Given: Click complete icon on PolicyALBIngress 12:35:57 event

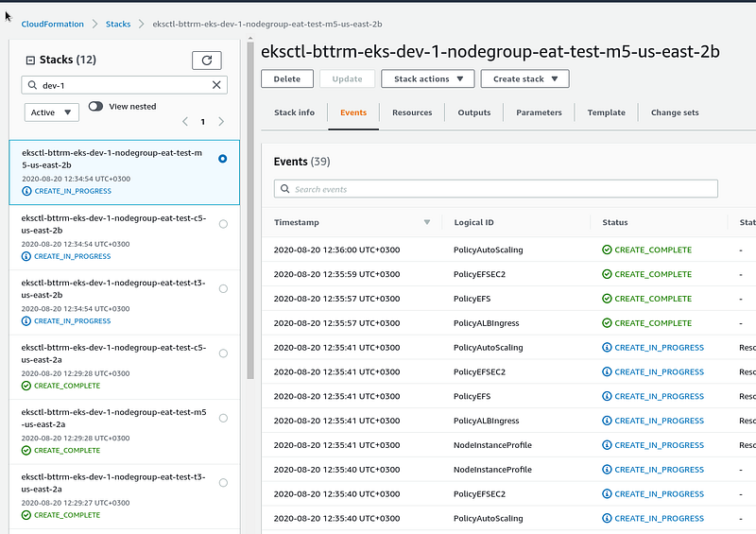Looking at the screenshot, I should (x=607, y=322).
